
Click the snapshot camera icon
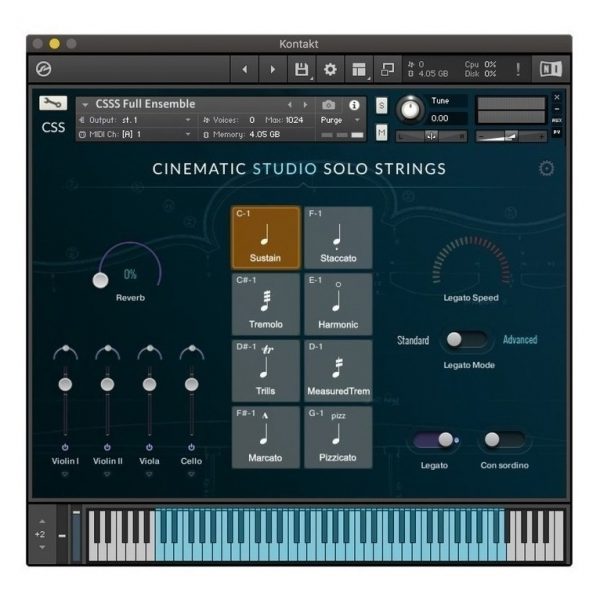pyautogui.click(x=328, y=104)
